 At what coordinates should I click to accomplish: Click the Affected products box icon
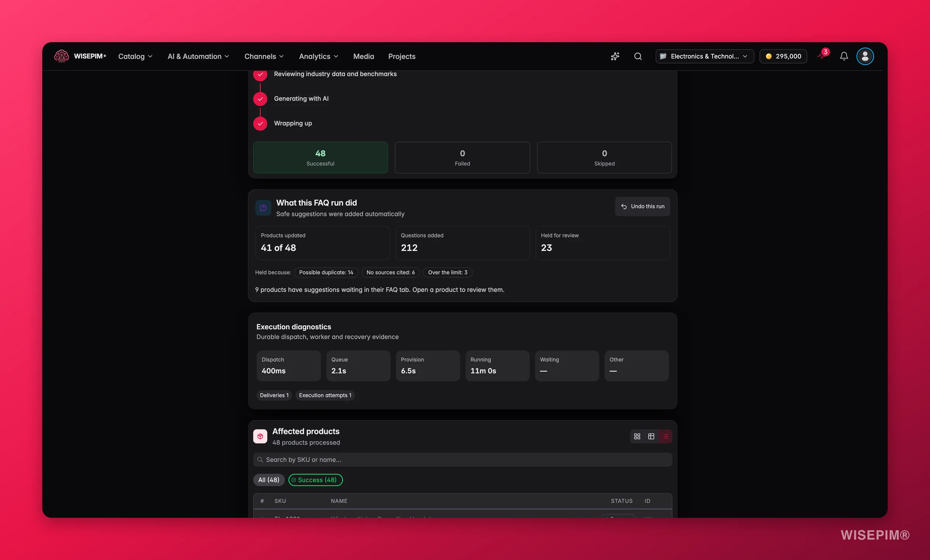pyautogui.click(x=260, y=436)
